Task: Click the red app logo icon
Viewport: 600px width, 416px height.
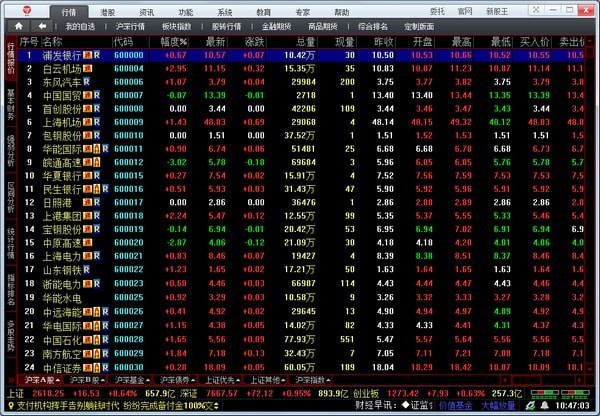Action: pos(26,11)
